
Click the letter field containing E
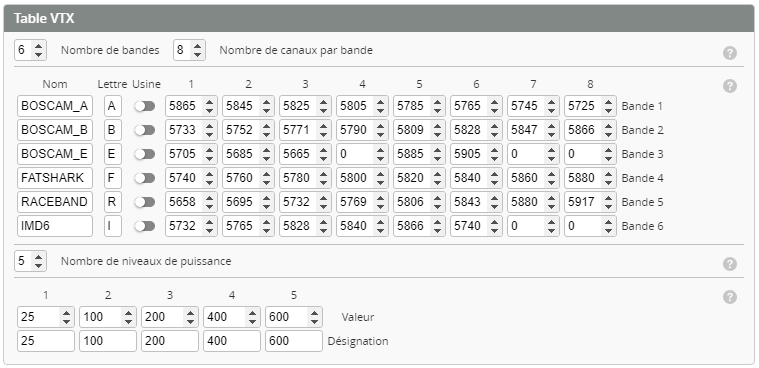[113, 154]
